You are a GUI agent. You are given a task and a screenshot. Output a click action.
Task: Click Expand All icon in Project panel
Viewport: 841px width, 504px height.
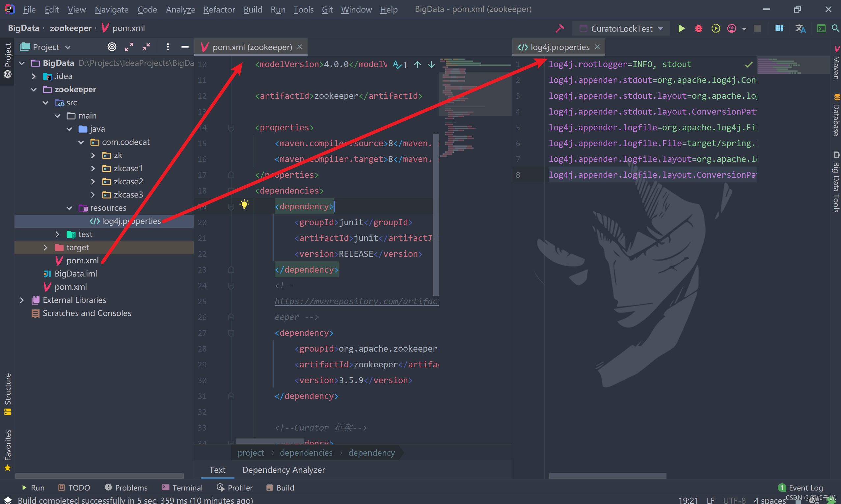(129, 47)
